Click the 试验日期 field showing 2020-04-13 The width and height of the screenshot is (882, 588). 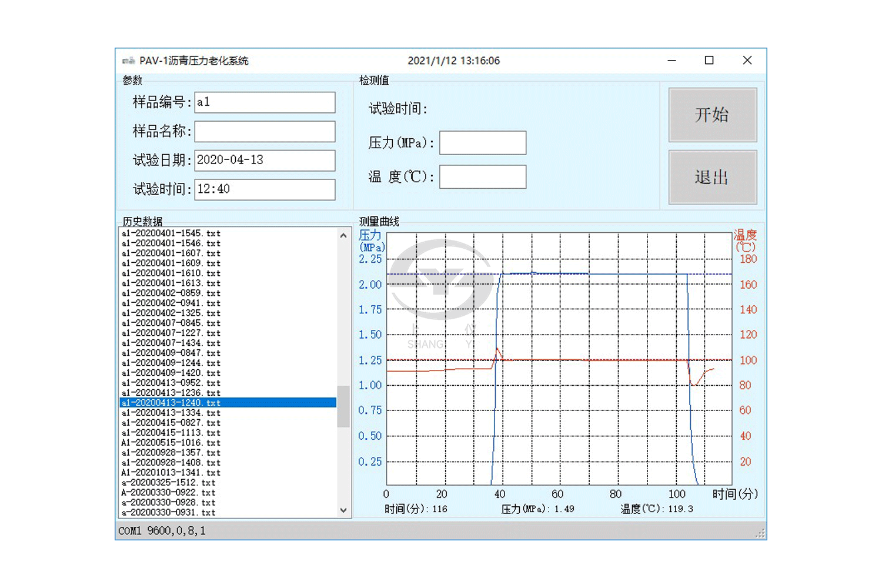265,160
